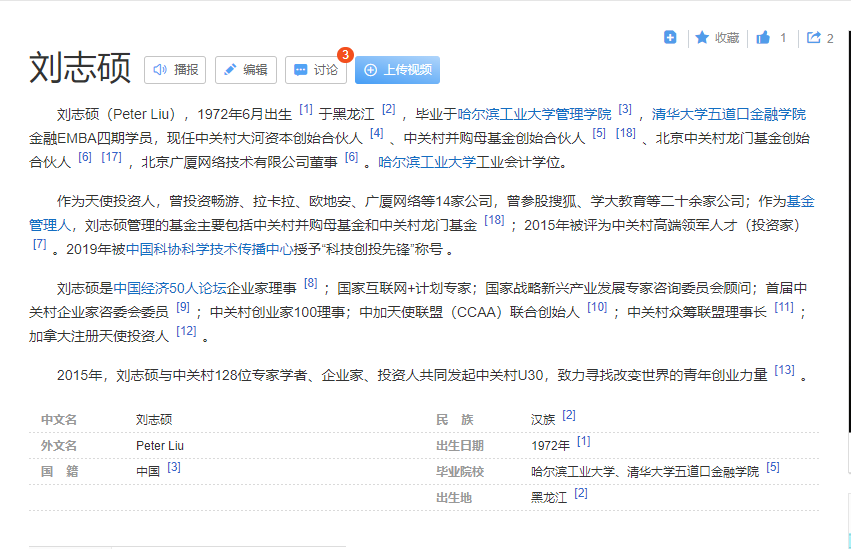Click reference [1] after 1972年6月出生
The image size is (851, 549).
point(306,109)
